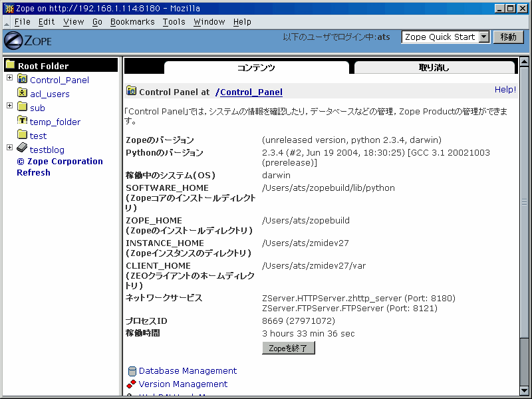This screenshot has width=532, height=399.
Task: Open the Database Management link
Action: (188, 371)
